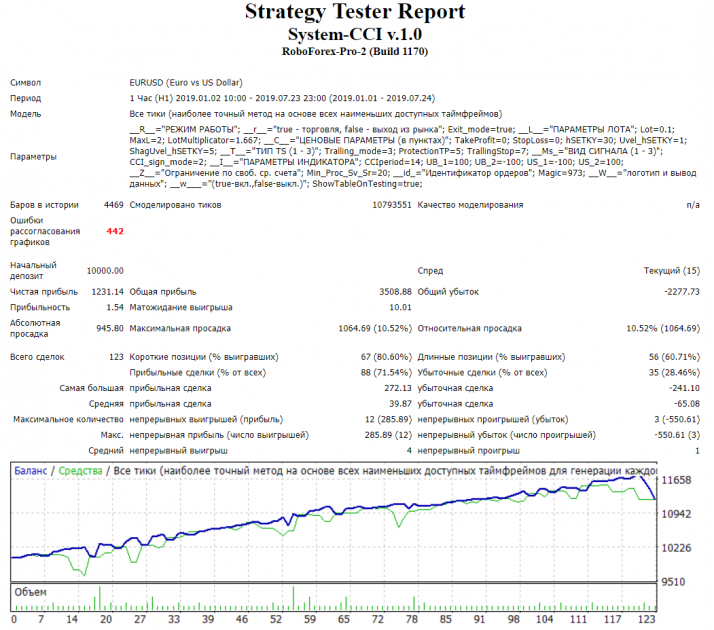Click average profit trade '39.87'
Screen dimensions: 714x630
(x=400, y=404)
